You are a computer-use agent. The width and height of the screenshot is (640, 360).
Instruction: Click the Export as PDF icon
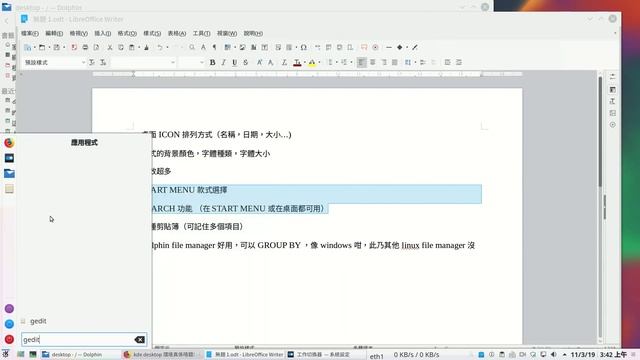point(74,47)
